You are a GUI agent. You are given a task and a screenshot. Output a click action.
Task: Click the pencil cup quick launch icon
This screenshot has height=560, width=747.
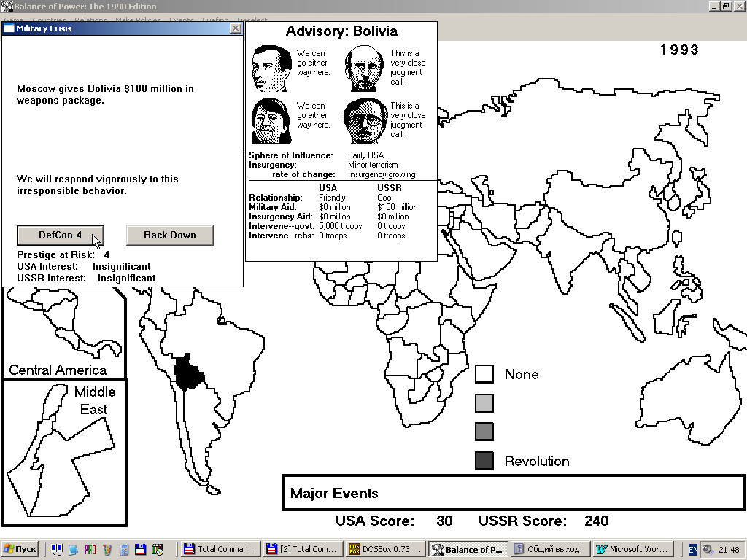click(x=107, y=550)
